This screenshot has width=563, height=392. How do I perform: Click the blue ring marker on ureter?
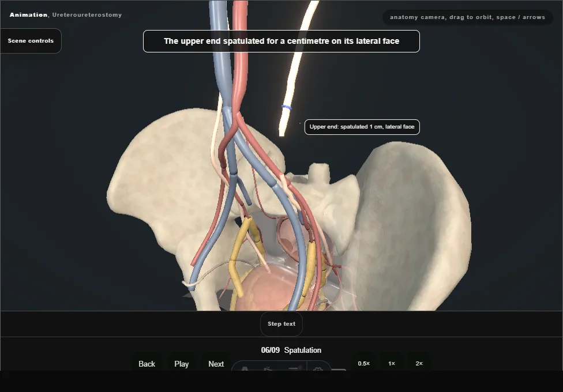286,107
